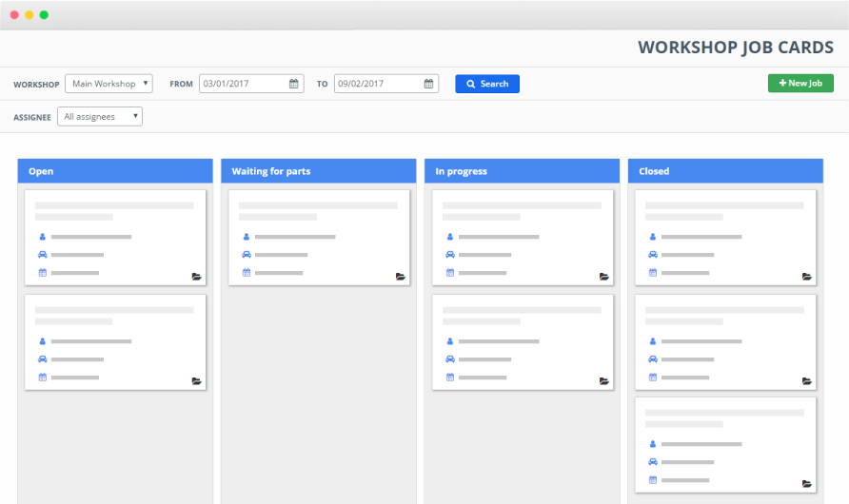849x504 pixels.
Task: Select the In progress column header
Action: click(523, 171)
